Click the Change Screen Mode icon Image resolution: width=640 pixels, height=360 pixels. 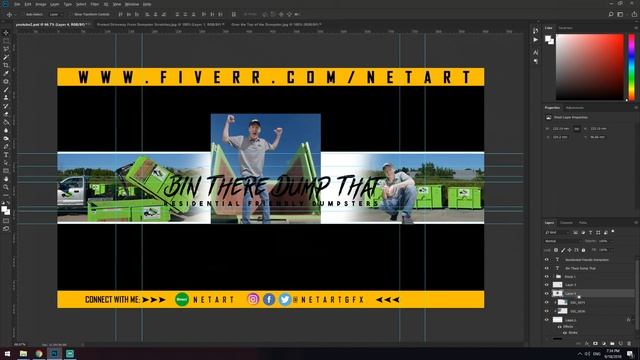6,229
